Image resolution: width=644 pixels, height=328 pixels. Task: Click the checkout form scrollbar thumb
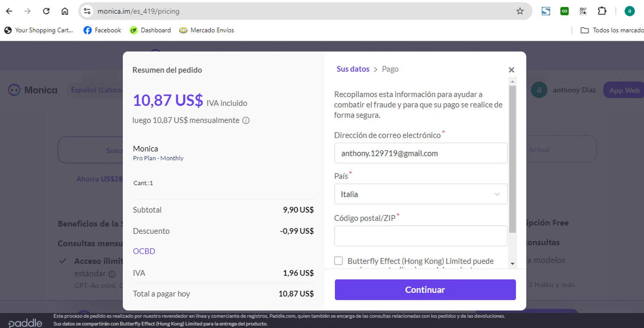(513, 159)
